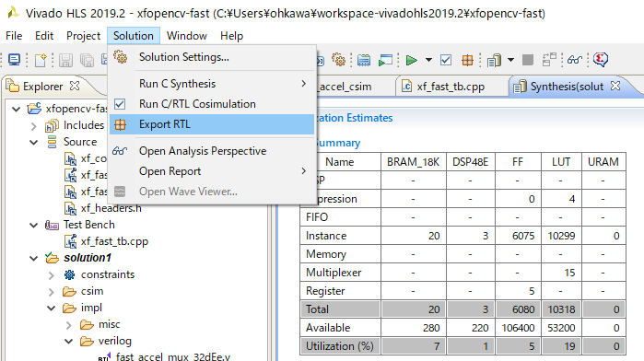
Task: Open the File menu
Action: [x=14, y=36]
